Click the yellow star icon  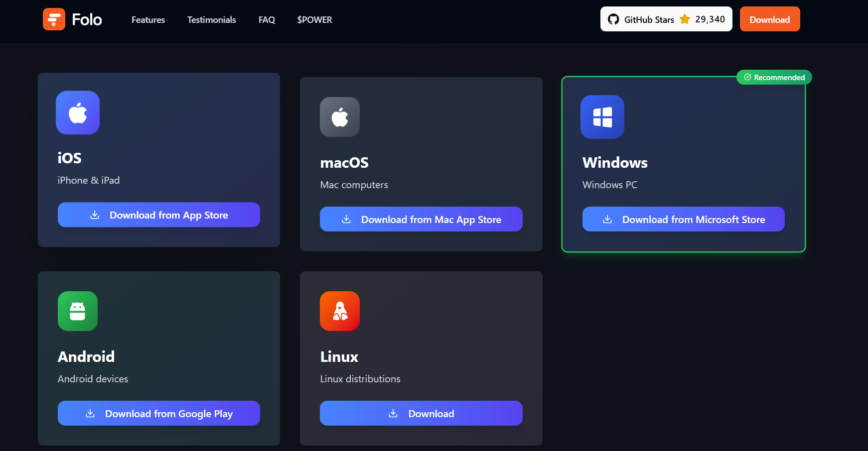click(x=685, y=19)
